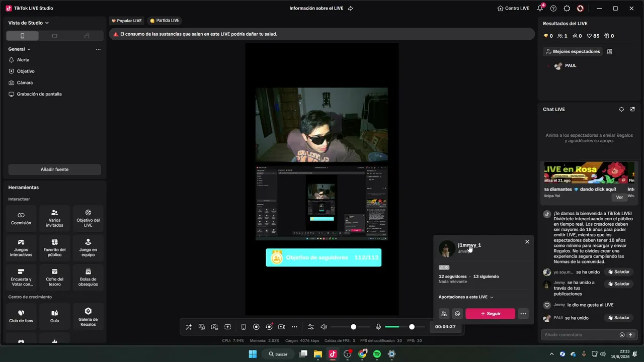The height and width of the screenshot is (362, 644).
Task: Open the Coemisión tool
Action: (21, 218)
